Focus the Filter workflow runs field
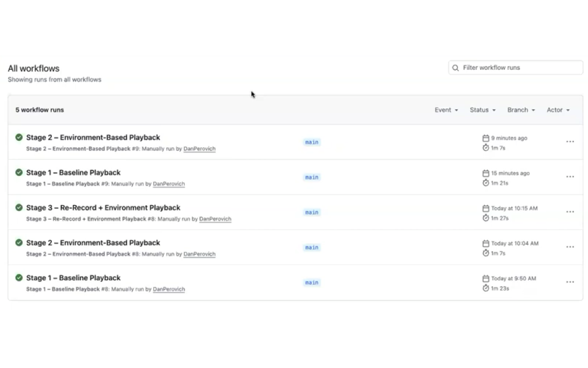The height and width of the screenshot is (368, 588). 516,68
